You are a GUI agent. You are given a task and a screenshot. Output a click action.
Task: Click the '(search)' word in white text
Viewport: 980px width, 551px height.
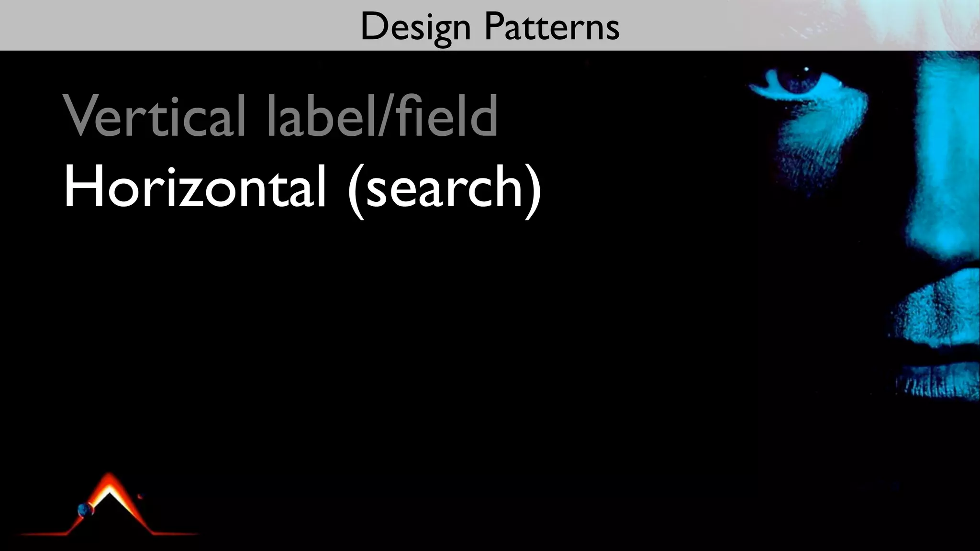pos(445,187)
